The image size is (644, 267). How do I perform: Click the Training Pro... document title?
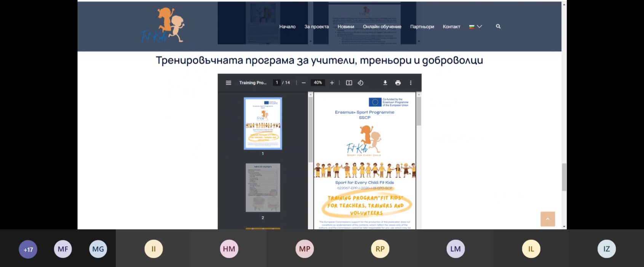[253, 83]
